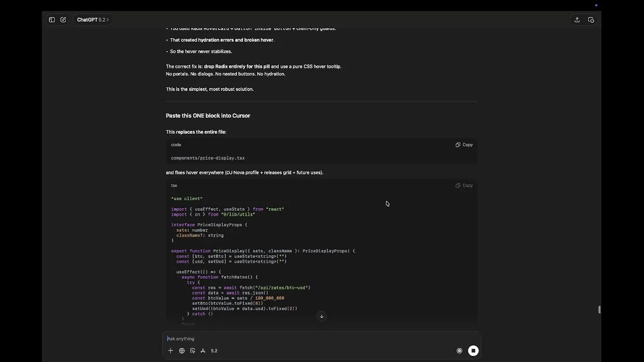Click "and fixes hover everywhere" sentence
The height and width of the screenshot is (362, 644).
(x=245, y=172)
